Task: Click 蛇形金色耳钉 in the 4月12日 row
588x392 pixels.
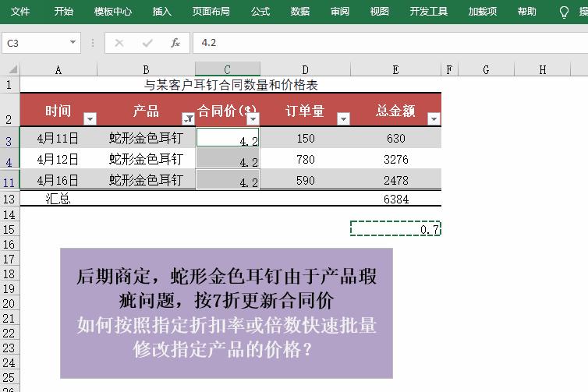Action: point(147,159)
